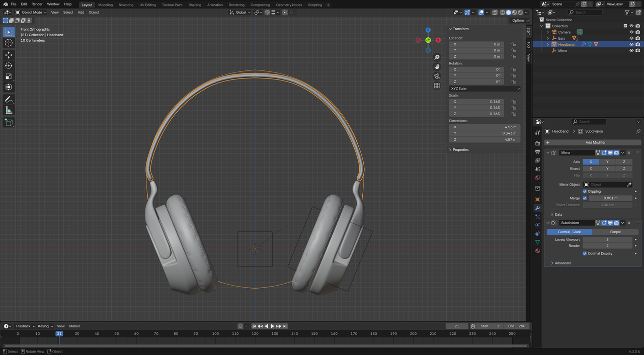This screenshot has height=355, width=644.
Task: Click the current frame field in the timeline
Action: tap(457, 326)
